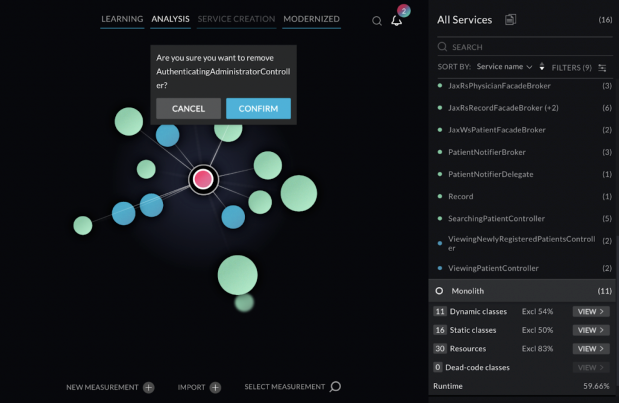Click the copy icon beside All Services
The height and width of the screenshot is (403, 619).
click(511, 19)
